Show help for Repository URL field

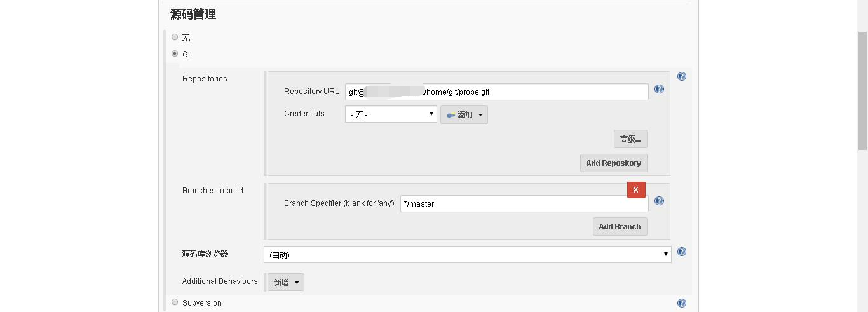(659, 89)
